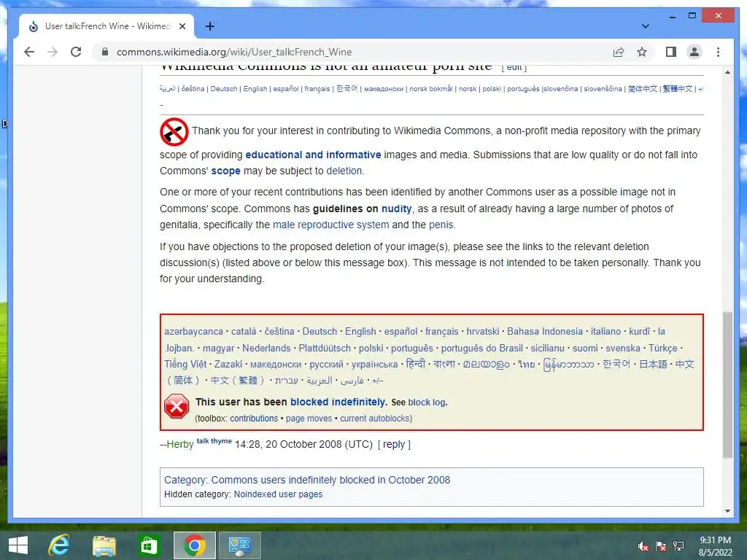Open the contributions toolbox link

(254, 419)
